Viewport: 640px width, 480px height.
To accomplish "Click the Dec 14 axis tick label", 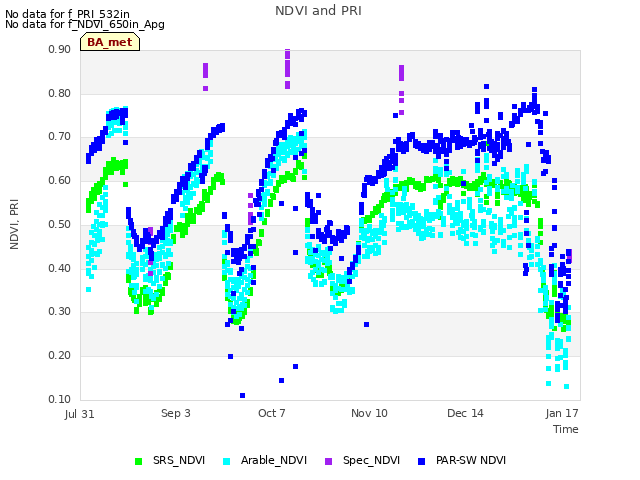I will click(x=465, y=413).
